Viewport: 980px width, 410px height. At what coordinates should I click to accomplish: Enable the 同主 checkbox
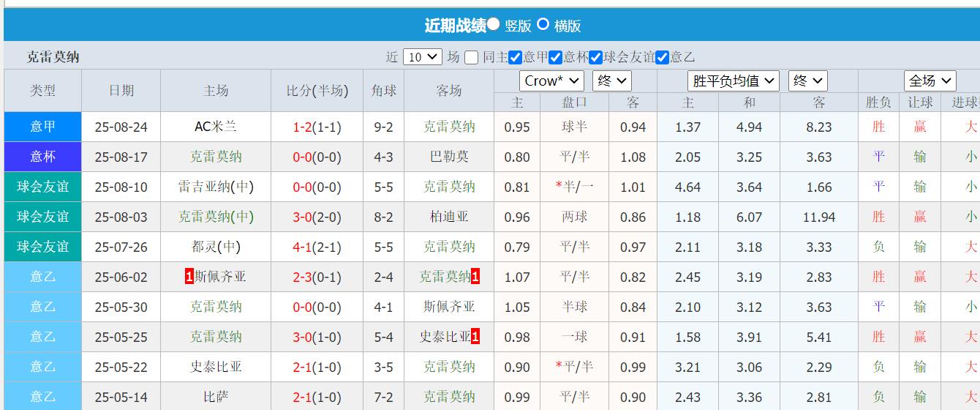tap(472, 57)
